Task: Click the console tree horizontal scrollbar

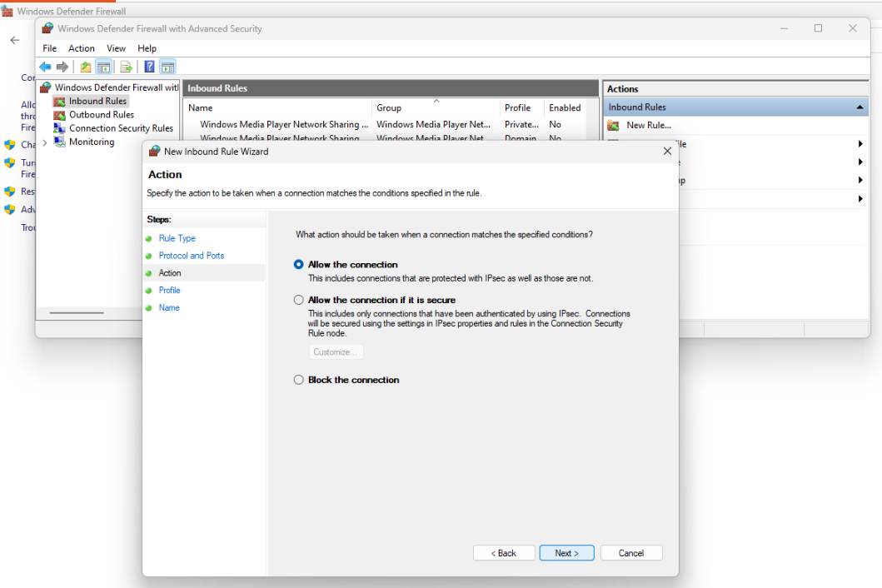Action: [77, 312]
